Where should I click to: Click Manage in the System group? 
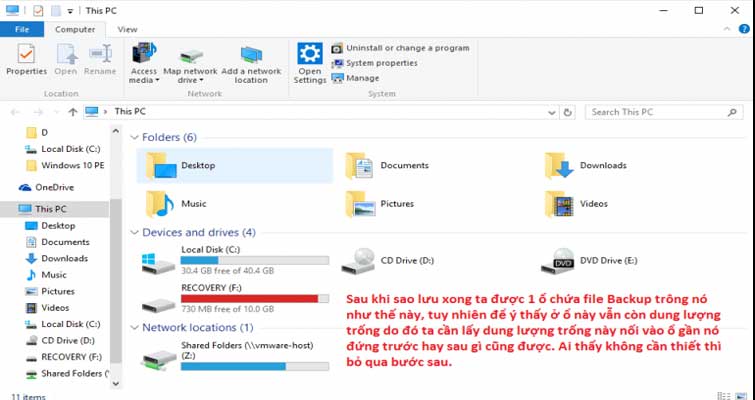(x=356, y=78)
